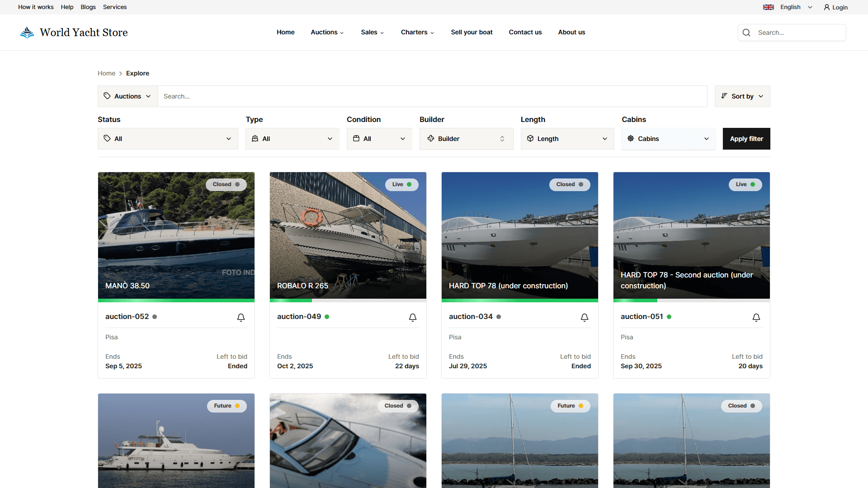Viewport: 868px width, 488px height.
Task: Click the Builder field icon
Action: pos(431,138)
